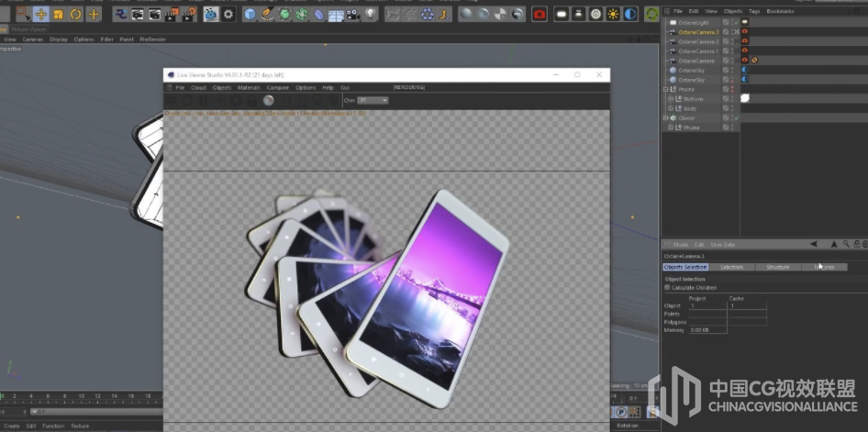
Task: Click the OctaneCamera.3 camera tag
Action: (744, 31)
